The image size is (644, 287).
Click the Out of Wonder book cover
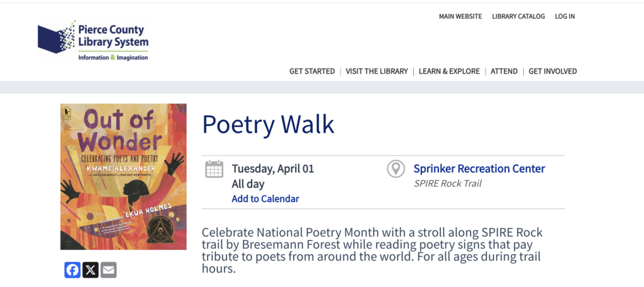pyautogui.click(x=123, y=176)
